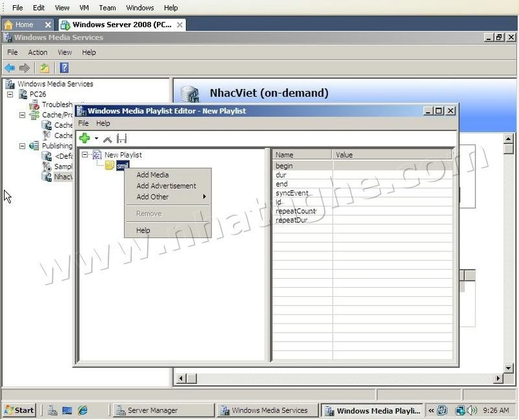The width and height of the screenshot is (519, 420).
Task: Click the volume speaker tray icon
Action: (x=472, y=410)
